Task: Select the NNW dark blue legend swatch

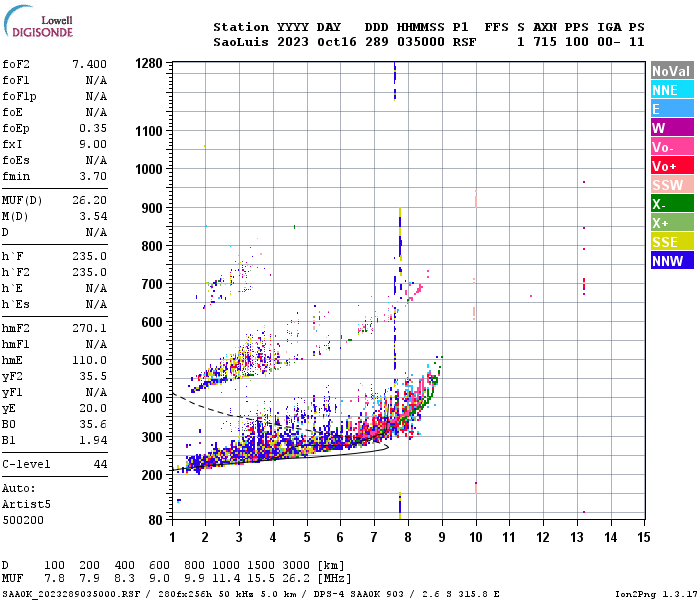Action: (x=672, y=261)
